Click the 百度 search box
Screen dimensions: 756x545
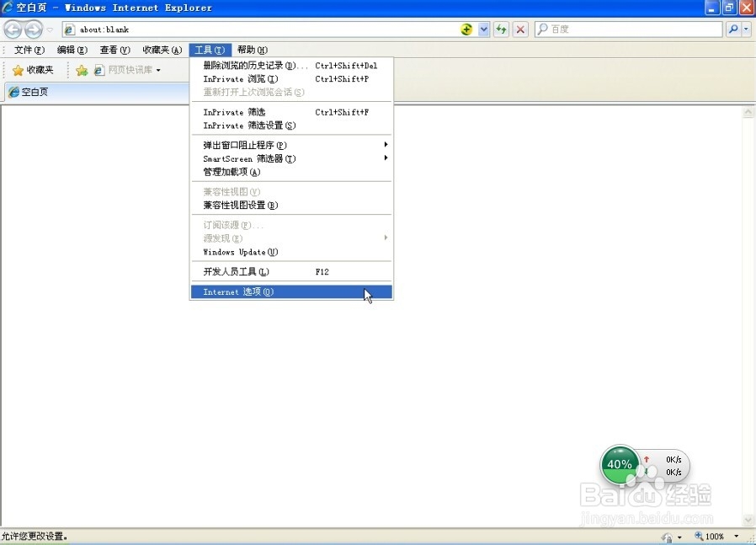tap(629, 29)
